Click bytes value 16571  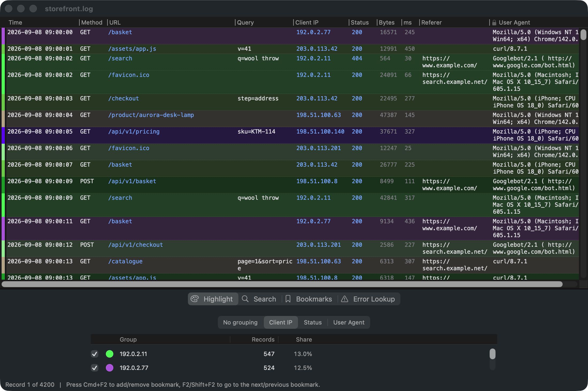tap(388, 32)
